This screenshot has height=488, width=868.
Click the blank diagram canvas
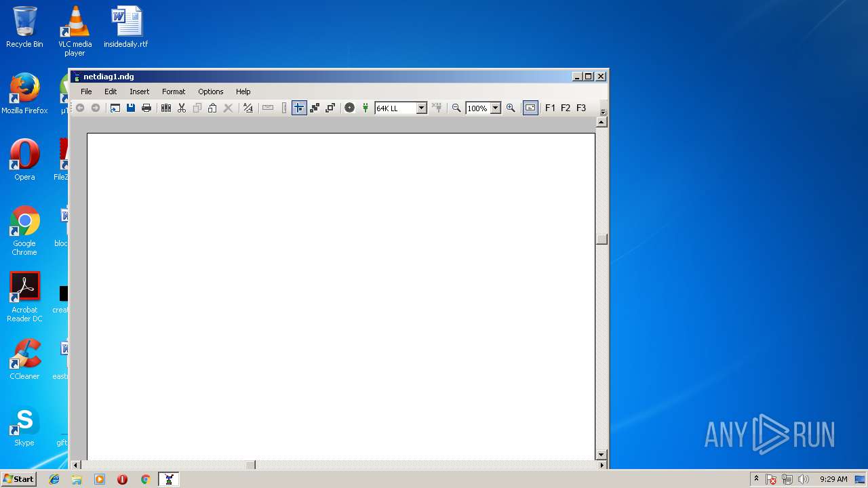point(341,297)
